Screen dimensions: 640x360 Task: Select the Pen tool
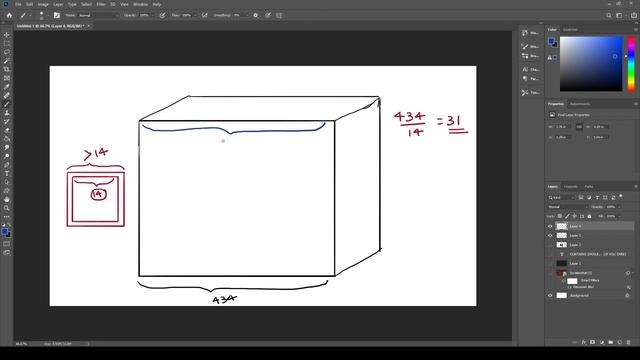click(7, 165)
